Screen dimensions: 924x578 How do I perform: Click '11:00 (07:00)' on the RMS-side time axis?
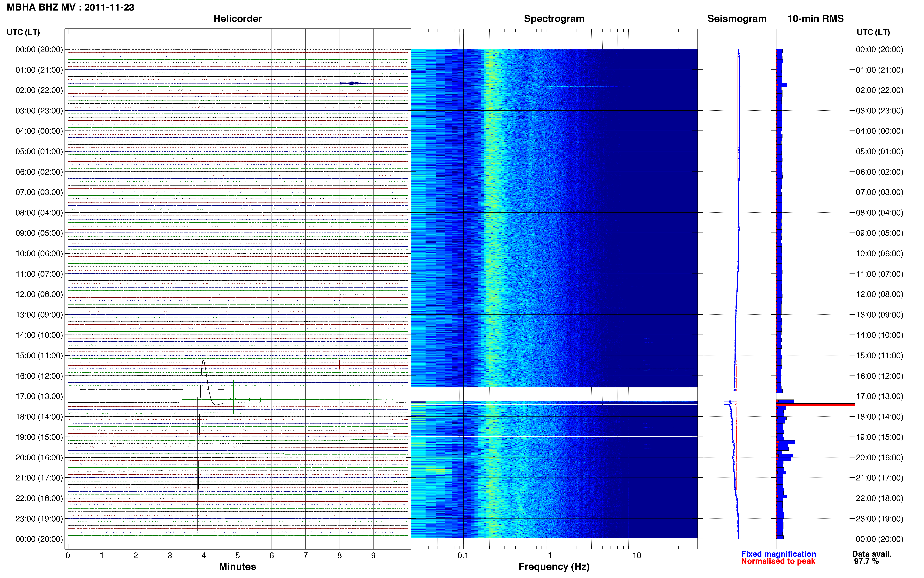(x=879, y=274)
